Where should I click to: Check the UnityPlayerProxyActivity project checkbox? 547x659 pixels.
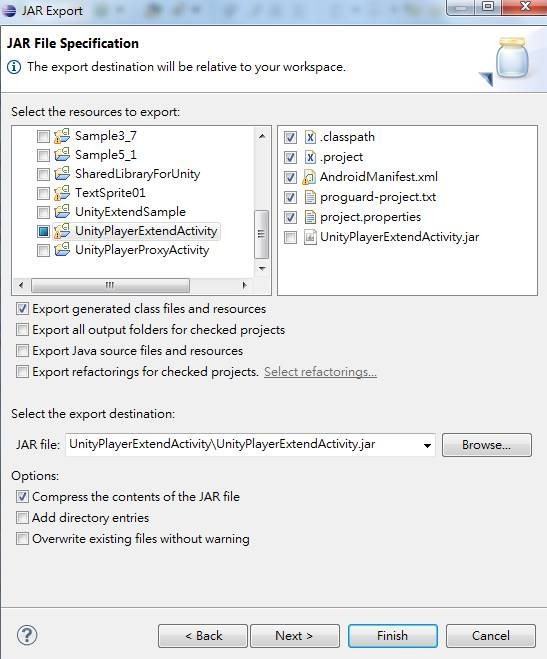coord(43,250)
